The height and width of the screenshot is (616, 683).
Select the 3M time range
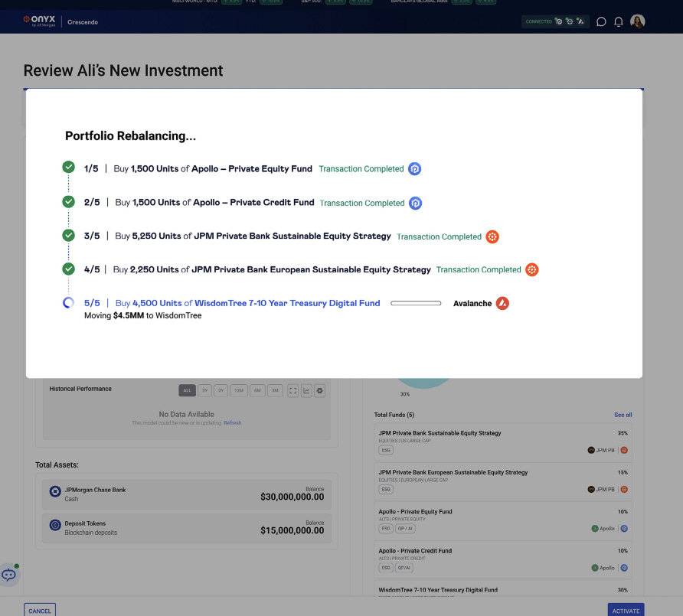[275, 390]
